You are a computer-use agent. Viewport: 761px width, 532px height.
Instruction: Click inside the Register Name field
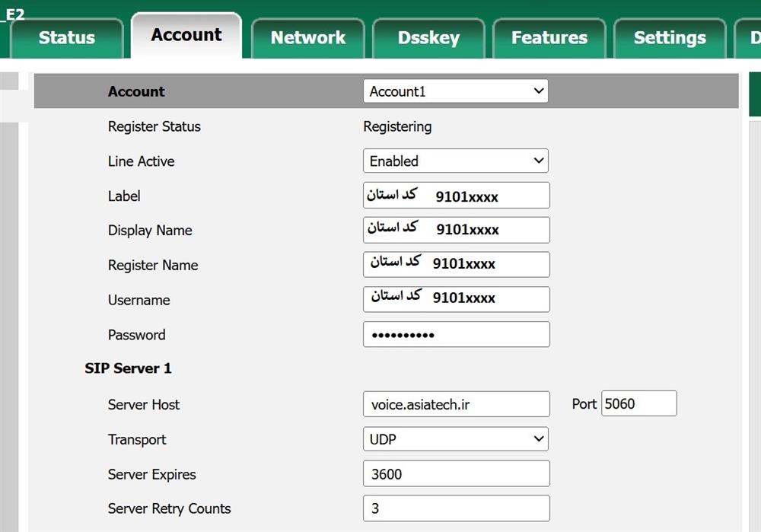pyautogui.click(x=456, y=265)
